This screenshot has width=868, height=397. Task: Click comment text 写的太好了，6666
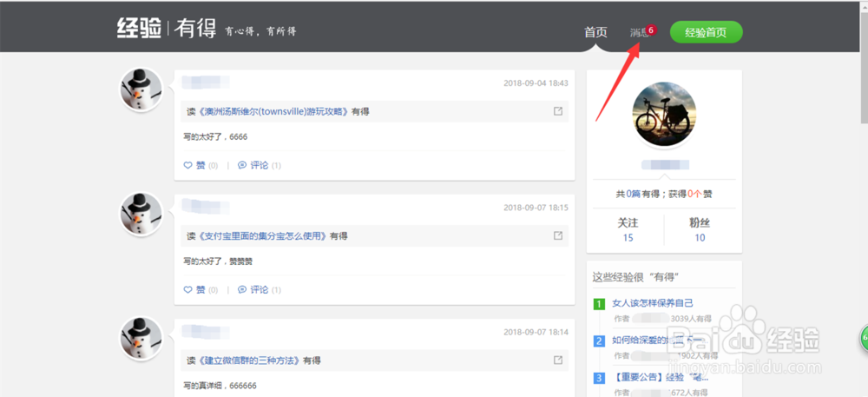pos(215,136)
